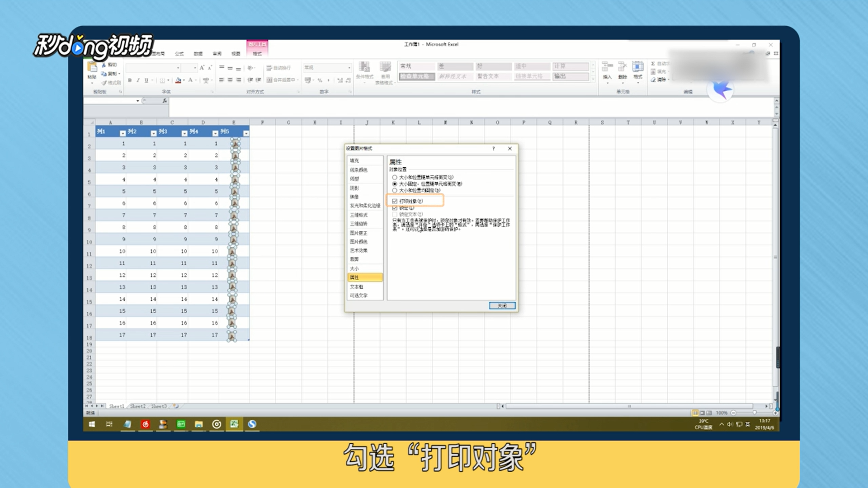Open the 列1 column filter dropdown
The width and height of the screenshot is (868, 488).
click(x=123, y=133)
